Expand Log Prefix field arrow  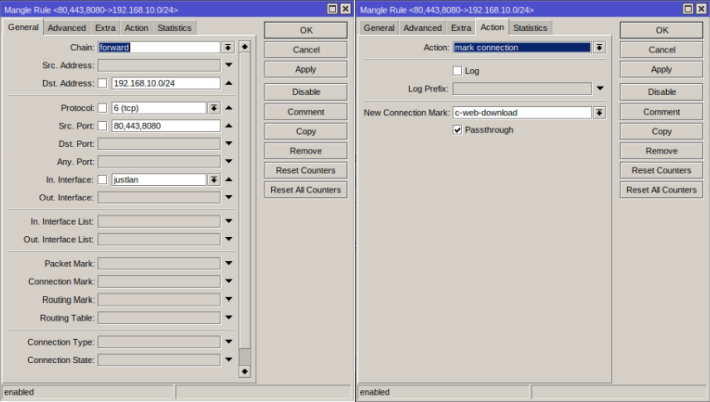tap(600, 89)
